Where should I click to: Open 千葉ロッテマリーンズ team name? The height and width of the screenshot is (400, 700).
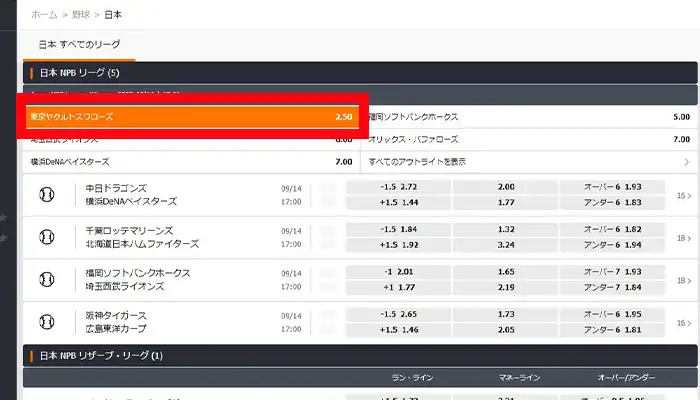click(x=129, y=231)
